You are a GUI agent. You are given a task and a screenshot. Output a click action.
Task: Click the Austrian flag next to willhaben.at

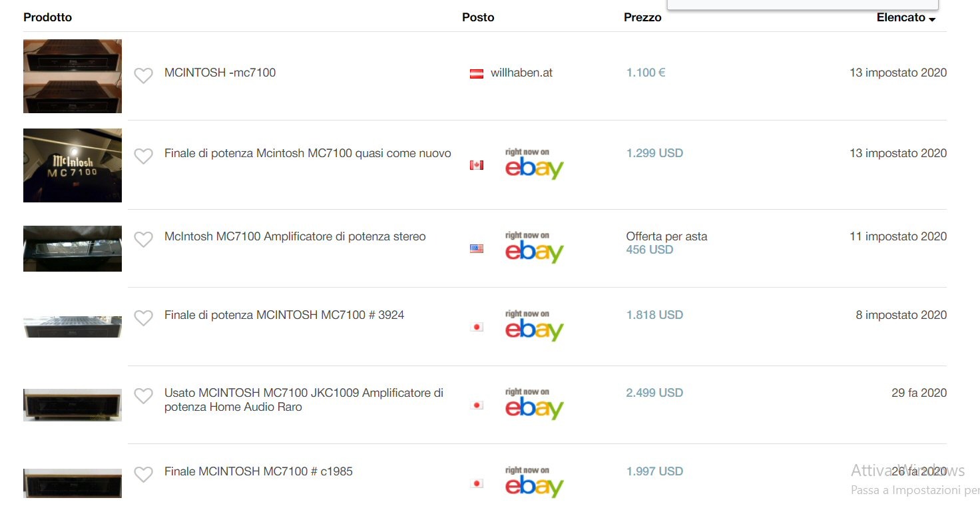tap(476, 74)
